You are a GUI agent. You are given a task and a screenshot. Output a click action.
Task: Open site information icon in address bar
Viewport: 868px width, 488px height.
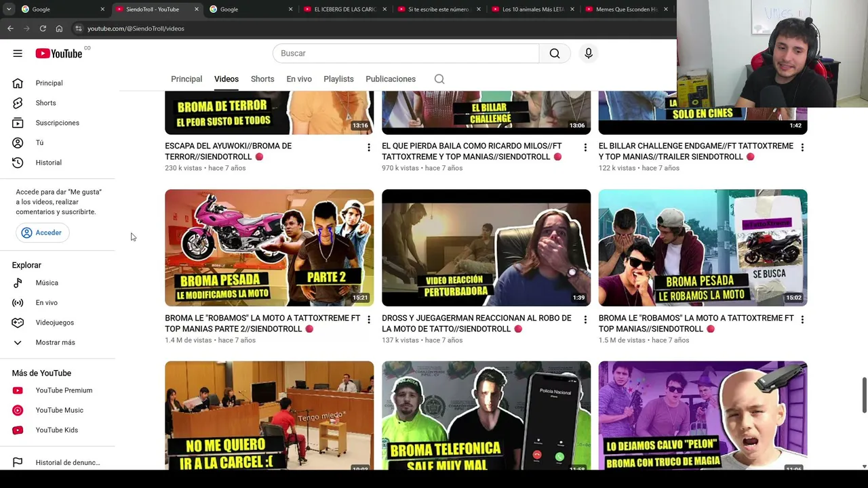coord(79,28)
